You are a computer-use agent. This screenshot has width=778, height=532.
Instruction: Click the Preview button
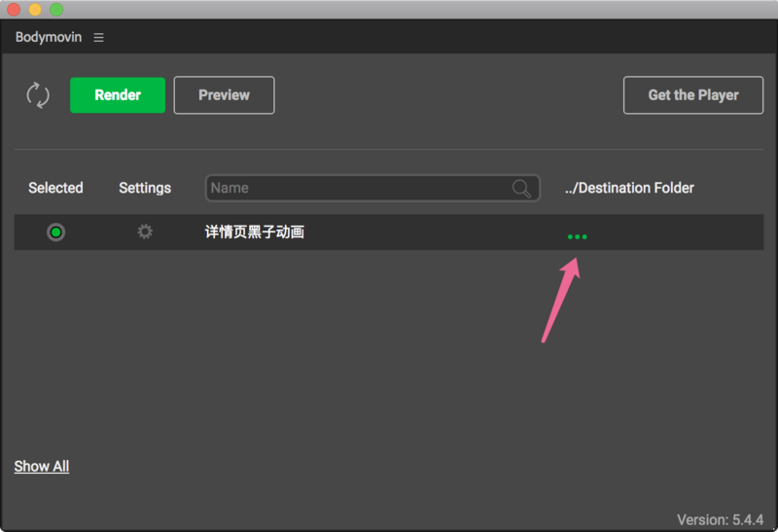[x=224, y=95]
